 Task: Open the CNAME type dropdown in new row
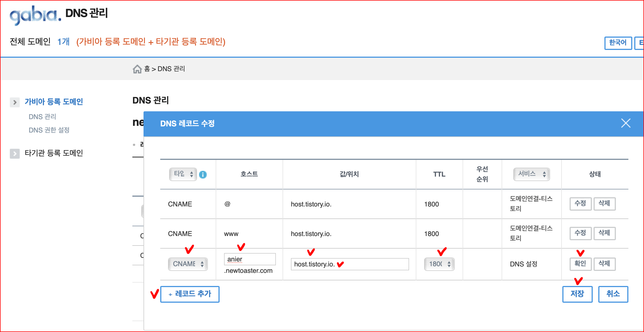click(188, 264)
